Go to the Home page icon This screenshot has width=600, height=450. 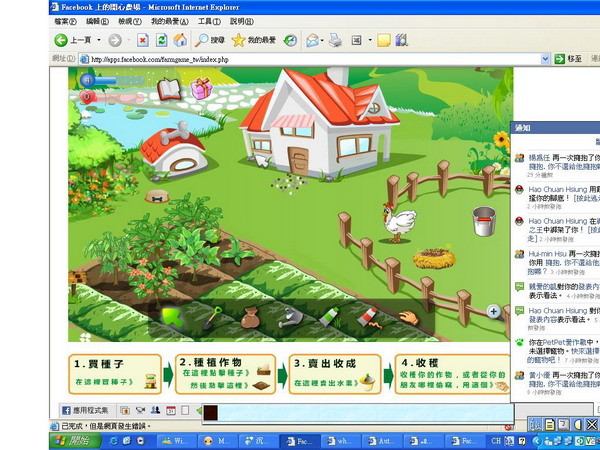(180, 40)
